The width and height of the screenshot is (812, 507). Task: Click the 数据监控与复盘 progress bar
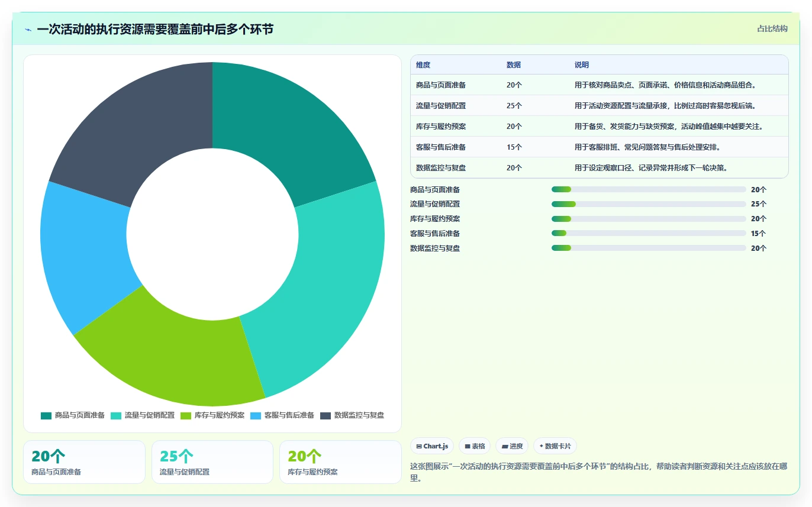(x=649, y=248)
